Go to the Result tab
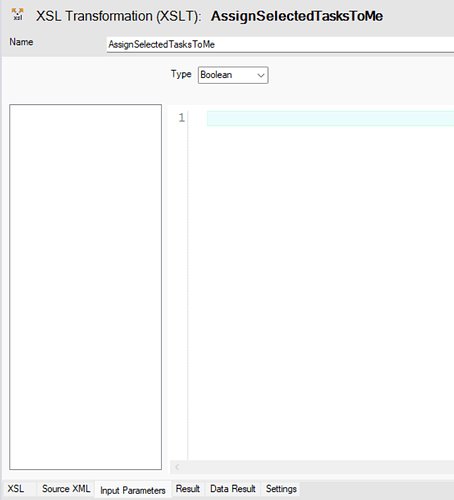The image size is (454, 500). 188,489
